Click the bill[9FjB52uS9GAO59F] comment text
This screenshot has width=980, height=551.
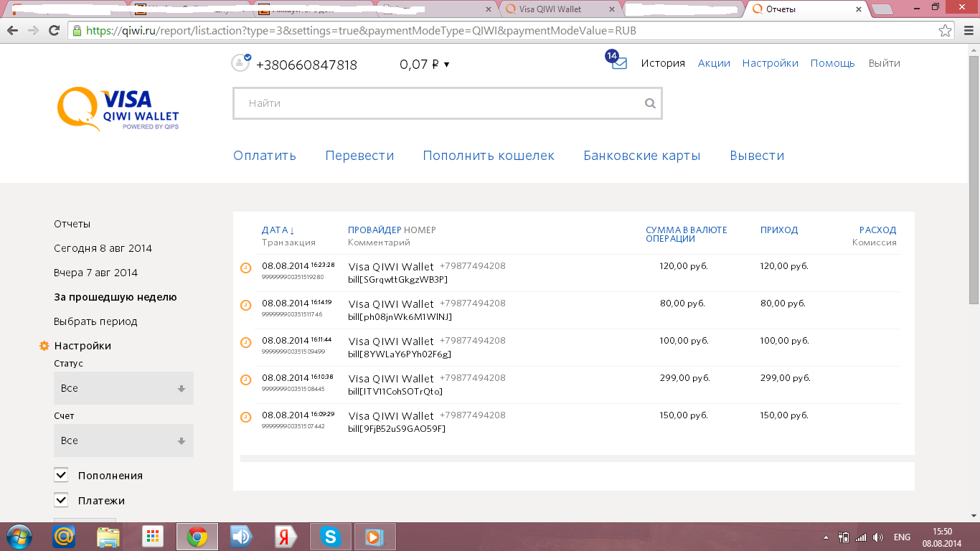tap(397, 429)
